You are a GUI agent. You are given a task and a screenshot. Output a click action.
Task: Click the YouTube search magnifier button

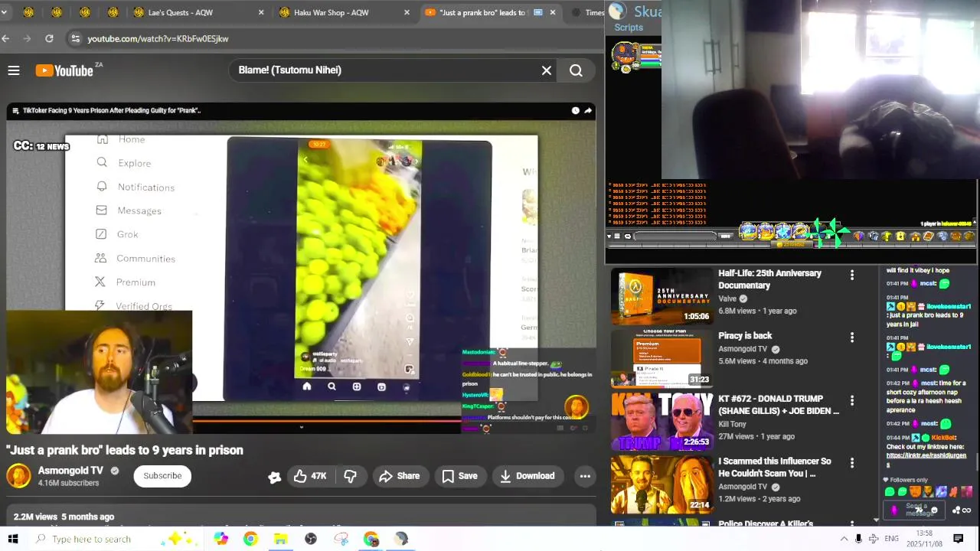tap(576, 70)
